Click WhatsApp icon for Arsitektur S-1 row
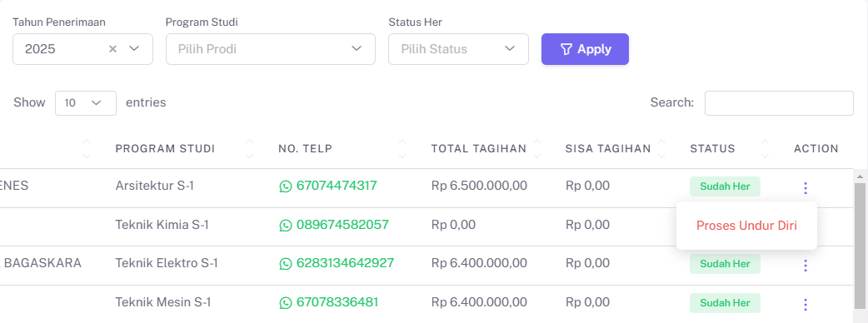The height and width of the screenshot is (323, 868). 285,186
